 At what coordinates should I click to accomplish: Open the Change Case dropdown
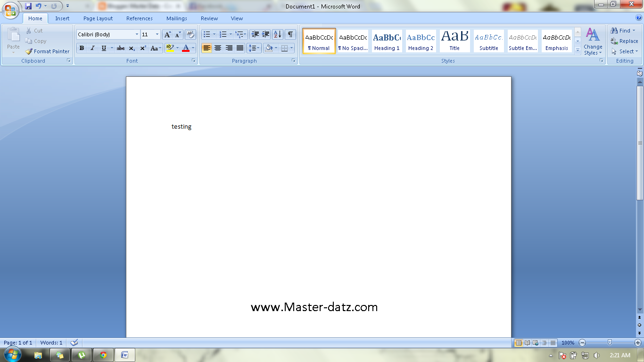point(156,48)
